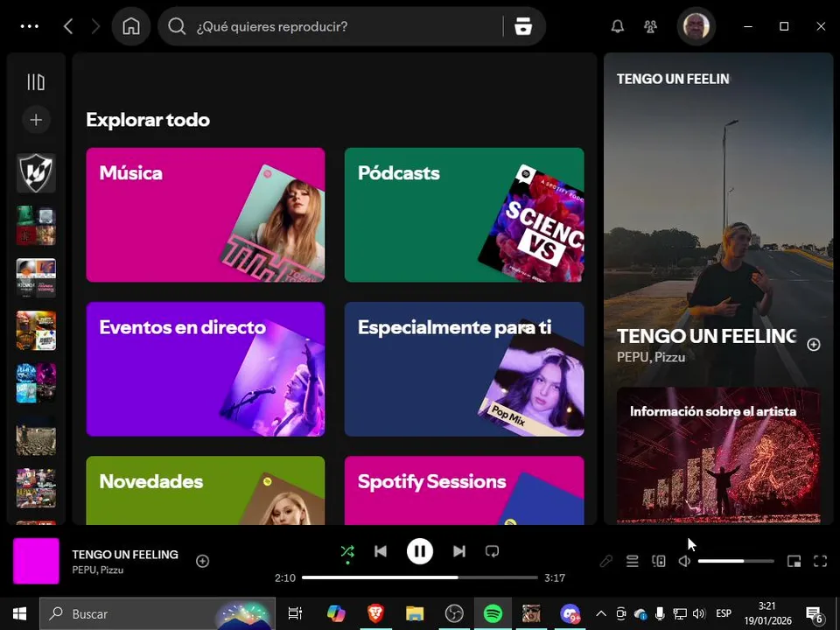
Task: Toggle repeat mode
Action: point(492,551)
